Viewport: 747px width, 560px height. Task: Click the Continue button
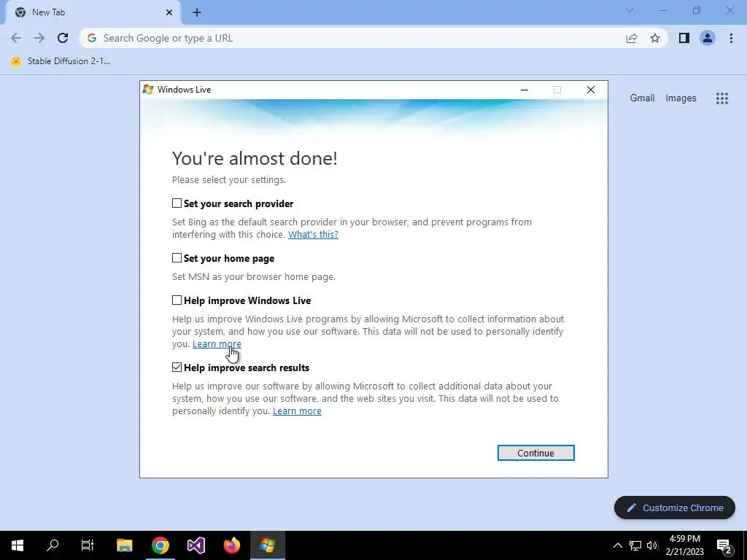point(535,453)
